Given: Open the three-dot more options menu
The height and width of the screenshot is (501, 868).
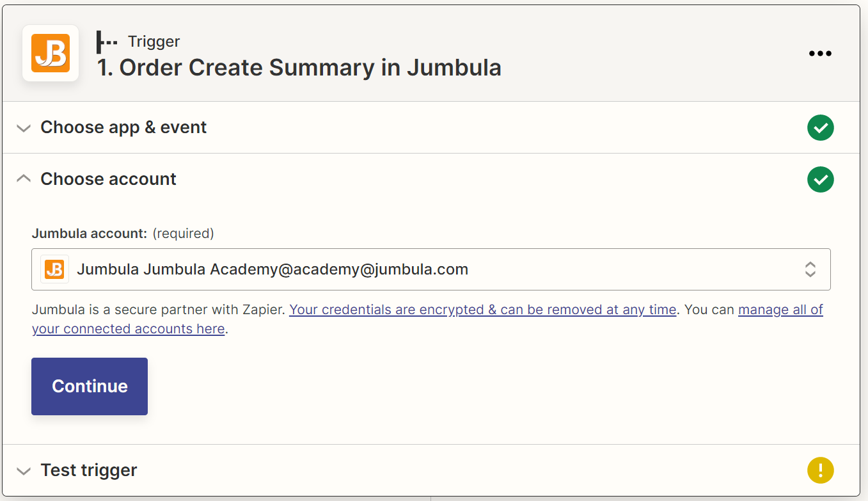Looking at the screenshot, I should pyautogui.click(x=820, y=54).
